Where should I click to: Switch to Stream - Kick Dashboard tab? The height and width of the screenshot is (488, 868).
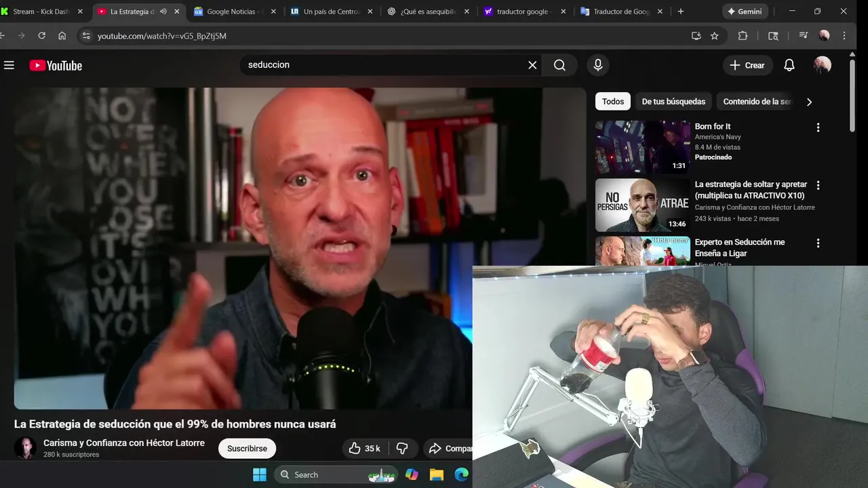click(x=41, y=12)
